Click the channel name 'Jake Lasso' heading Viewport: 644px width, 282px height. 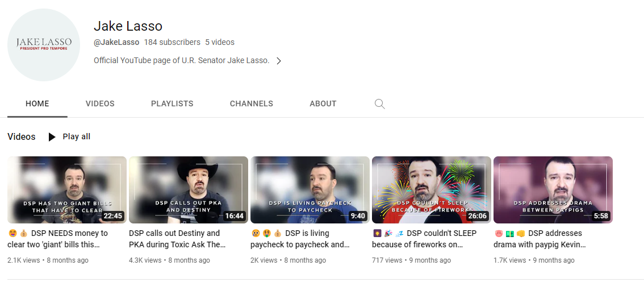click(128, 26)
